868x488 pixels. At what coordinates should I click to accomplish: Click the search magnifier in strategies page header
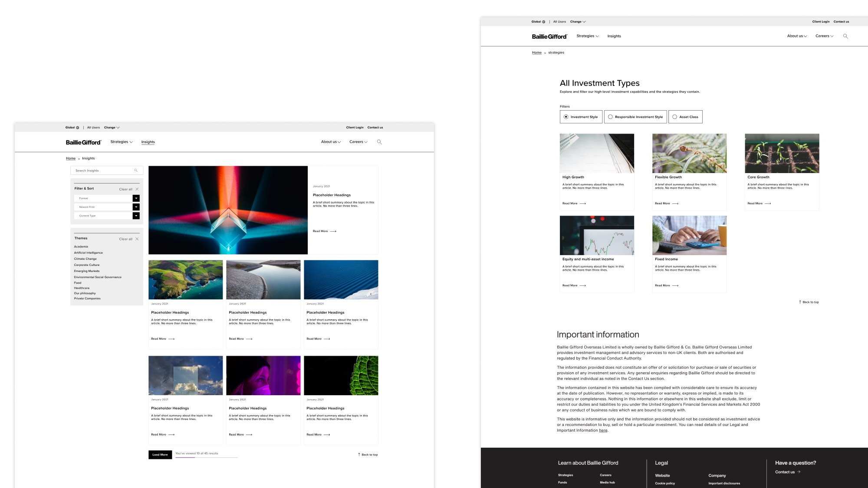coord(845,36)
